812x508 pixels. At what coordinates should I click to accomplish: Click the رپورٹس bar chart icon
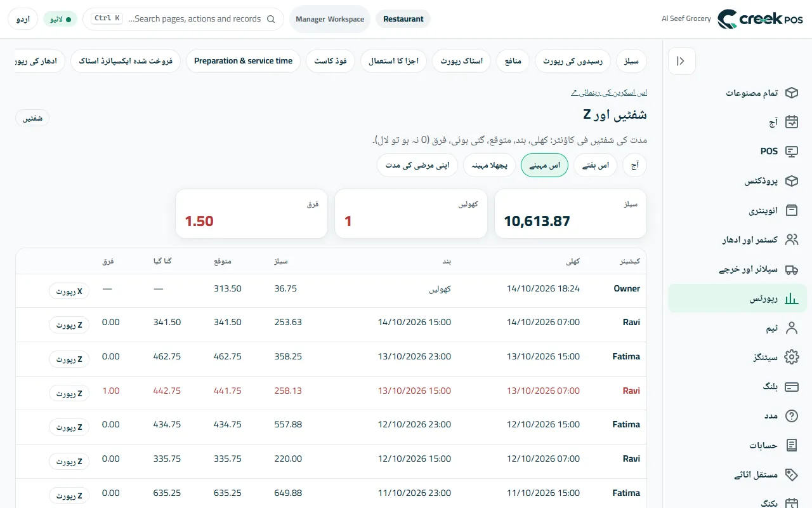(791, 298)
